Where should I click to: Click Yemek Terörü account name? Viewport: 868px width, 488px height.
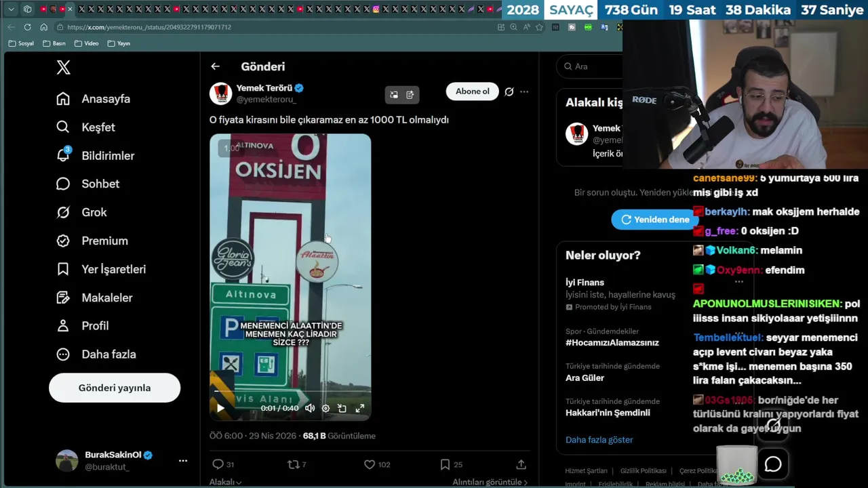pyautogui.click(x=264, y=88)
